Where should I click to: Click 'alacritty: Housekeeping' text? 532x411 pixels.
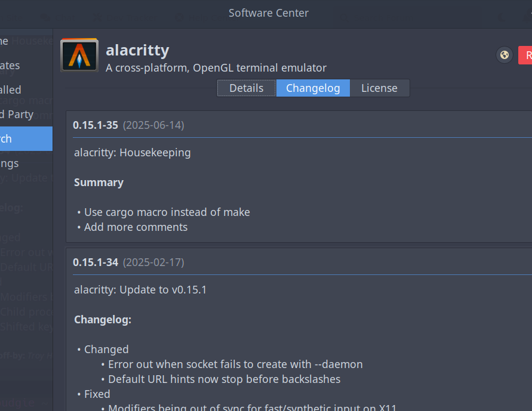click(133, 153)
